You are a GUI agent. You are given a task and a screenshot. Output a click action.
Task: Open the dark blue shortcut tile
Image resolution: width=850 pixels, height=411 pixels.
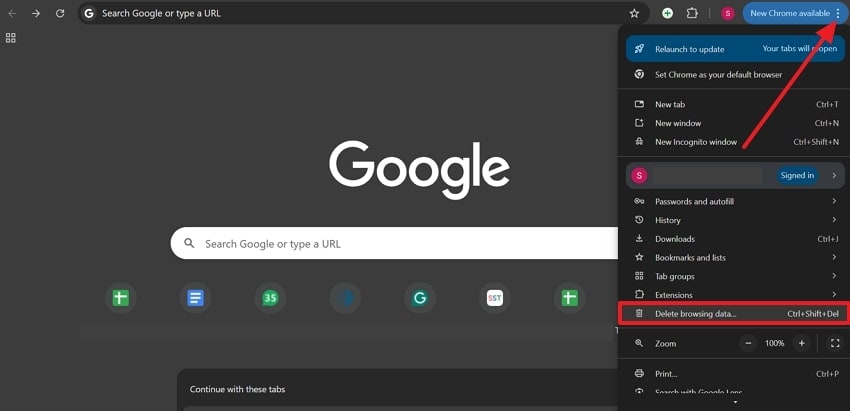pos(345,298)
